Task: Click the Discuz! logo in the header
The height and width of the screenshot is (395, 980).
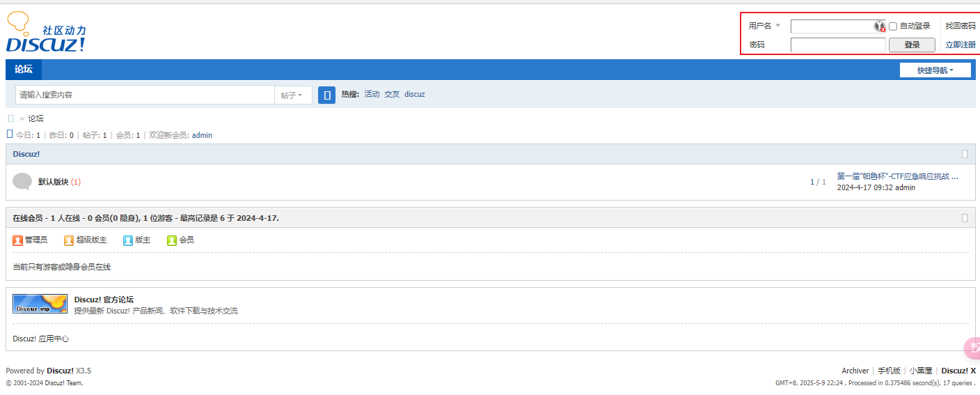Action: (46, 32)
